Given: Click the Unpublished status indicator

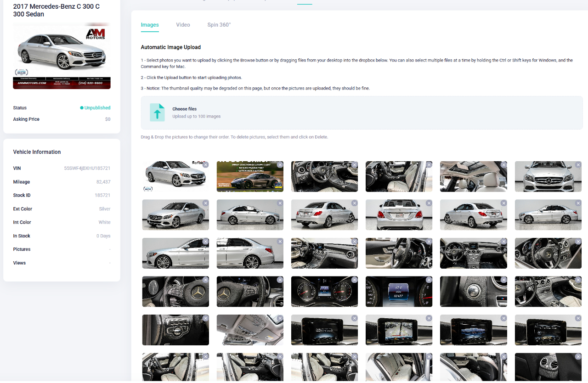Looking at the screenshot, I should point(97,108).
